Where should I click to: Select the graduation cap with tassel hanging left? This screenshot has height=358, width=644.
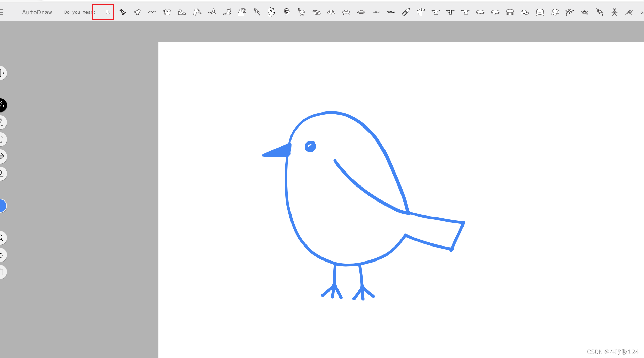pyautogui.click(x=569, y=12)
